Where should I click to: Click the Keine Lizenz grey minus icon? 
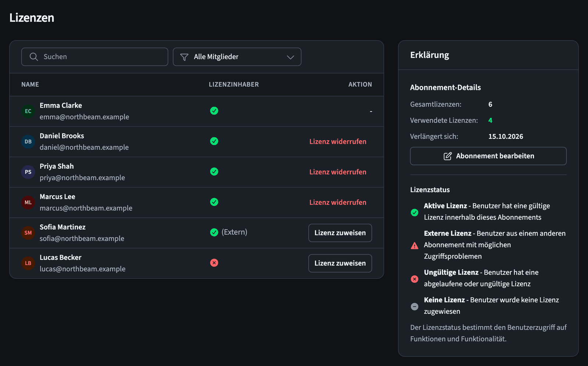(415, 307)
